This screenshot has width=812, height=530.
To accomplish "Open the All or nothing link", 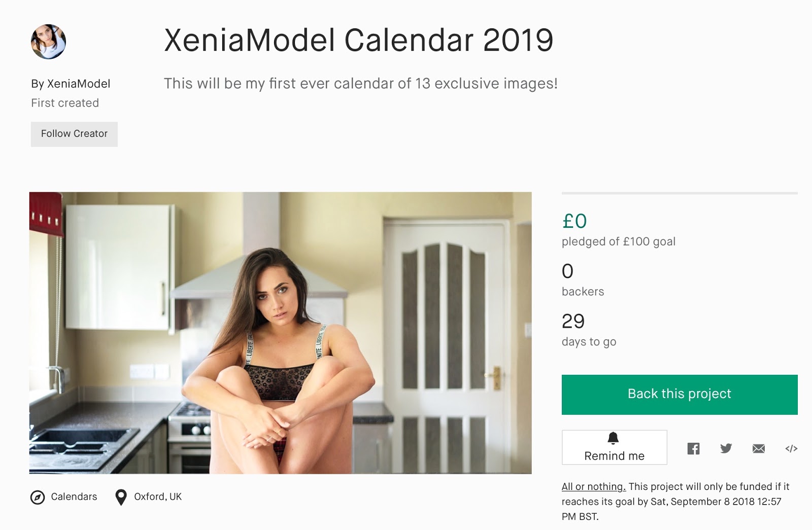I will click(593, 486).
